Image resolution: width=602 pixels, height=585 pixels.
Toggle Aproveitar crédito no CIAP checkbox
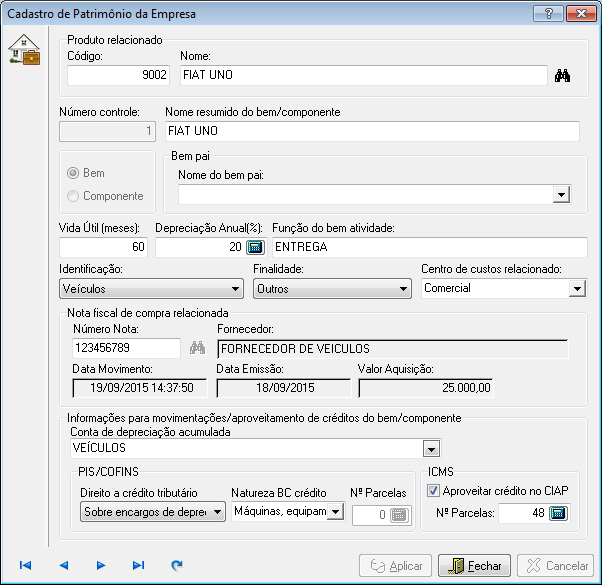(x=433, y=491)
